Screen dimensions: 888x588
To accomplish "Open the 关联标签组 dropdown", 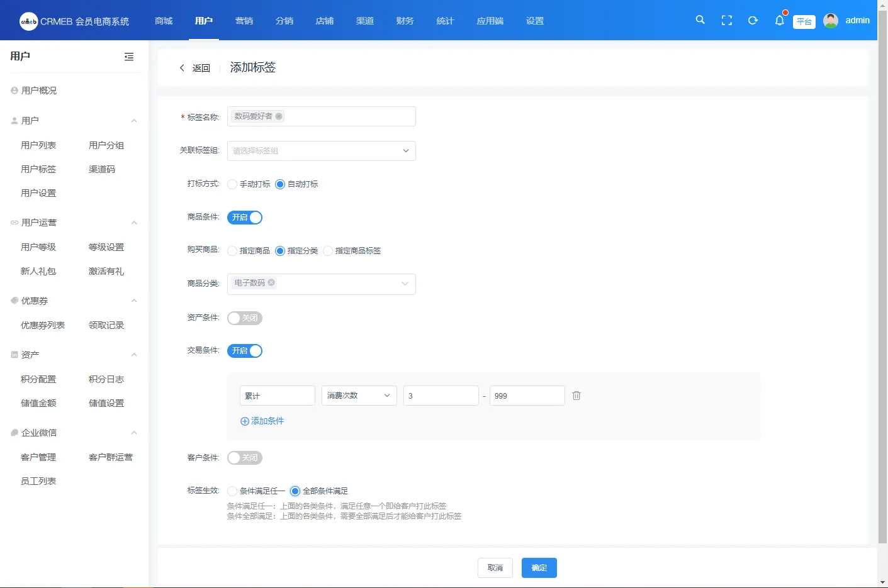I will tap(321, 151).
